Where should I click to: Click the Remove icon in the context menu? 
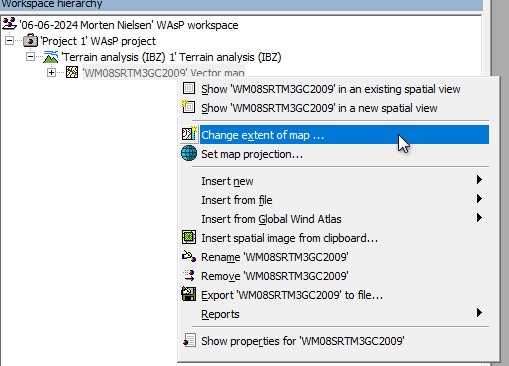(189, 275)
